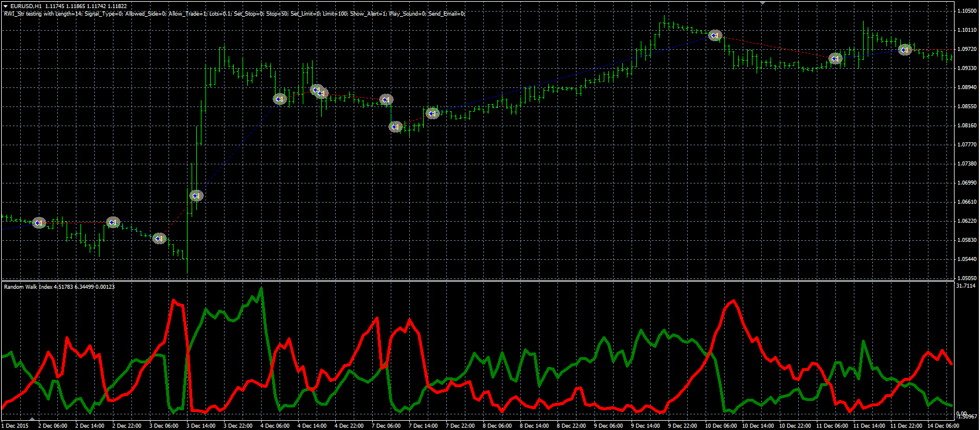Screen dimensions: 980x430
Task: Click the 10 Dec 06:00 time label
Action: 721,426
